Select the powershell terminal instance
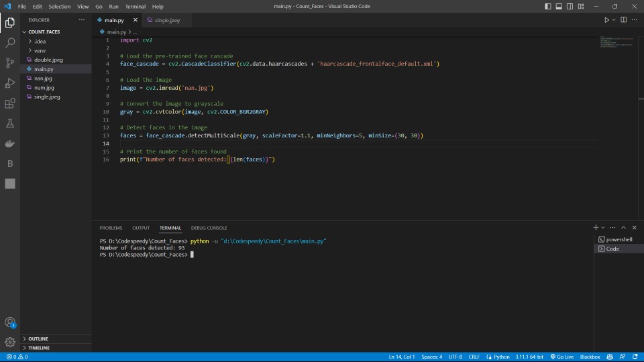644x362 pixels. click(619, 239)
